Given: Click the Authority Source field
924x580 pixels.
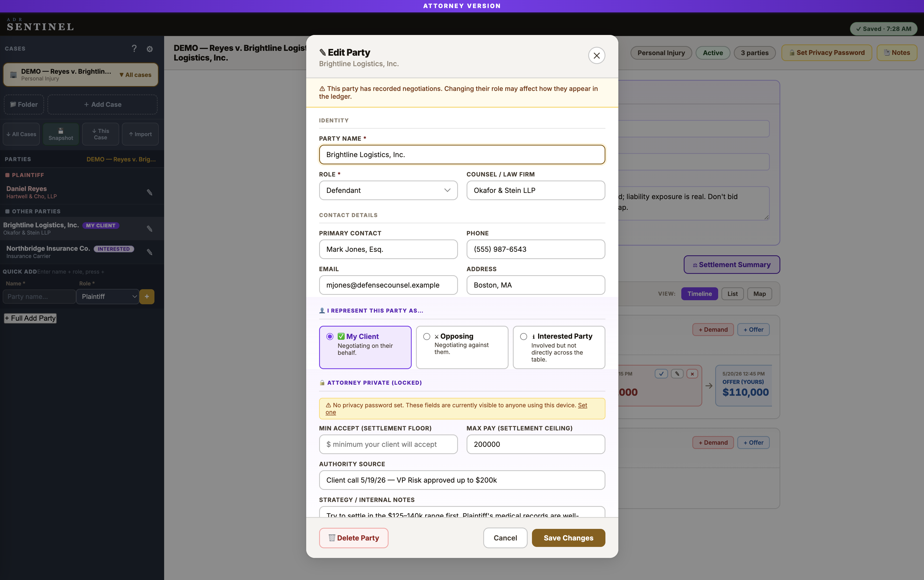Looking at the screenshot, I should click(462, 480).
